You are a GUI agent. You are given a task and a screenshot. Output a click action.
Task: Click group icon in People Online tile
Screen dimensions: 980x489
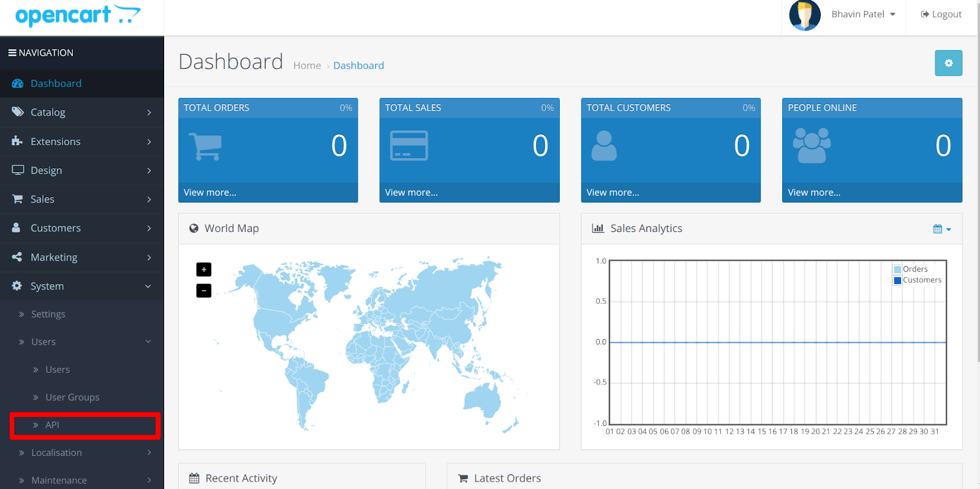pos(812,145)
